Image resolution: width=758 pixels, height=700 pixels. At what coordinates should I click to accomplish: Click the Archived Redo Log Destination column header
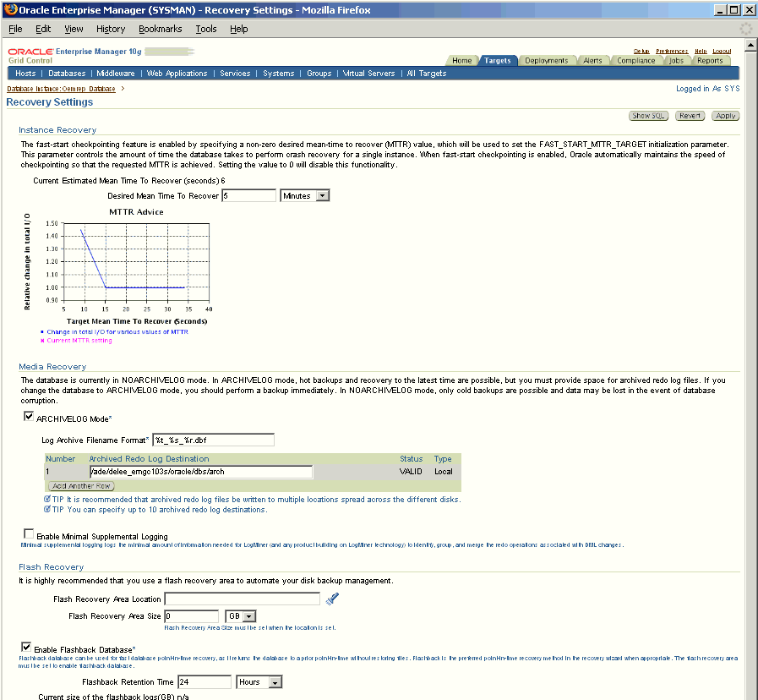pyautogui.click(x=149, y=458)
